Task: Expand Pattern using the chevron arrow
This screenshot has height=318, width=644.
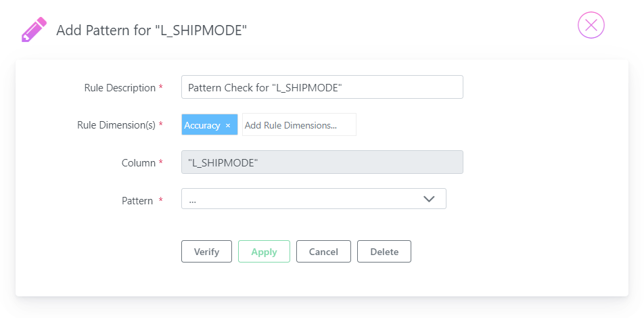Action: pos(428,199)
